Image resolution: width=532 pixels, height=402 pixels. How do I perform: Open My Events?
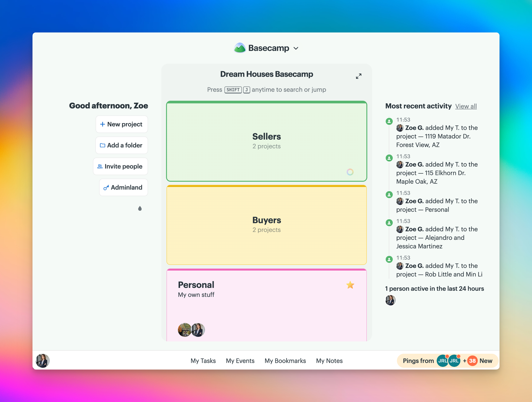coord(240,361)
